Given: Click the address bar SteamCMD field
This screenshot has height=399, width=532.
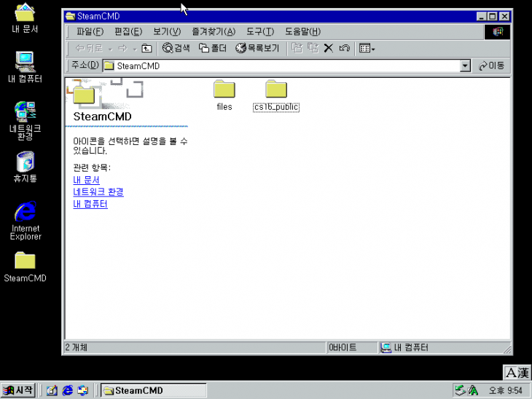Looking at the screenshot, I should [x=281, y=66].
